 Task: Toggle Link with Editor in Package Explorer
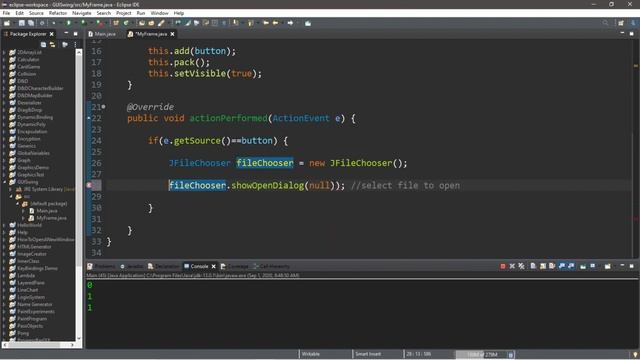pos(52,44)
